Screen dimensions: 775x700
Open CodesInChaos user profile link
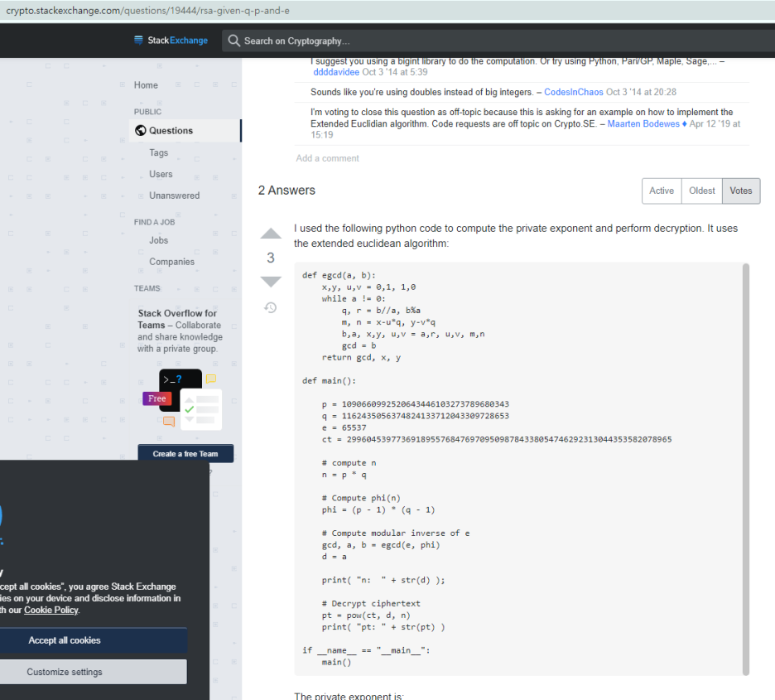pos(573,92)
